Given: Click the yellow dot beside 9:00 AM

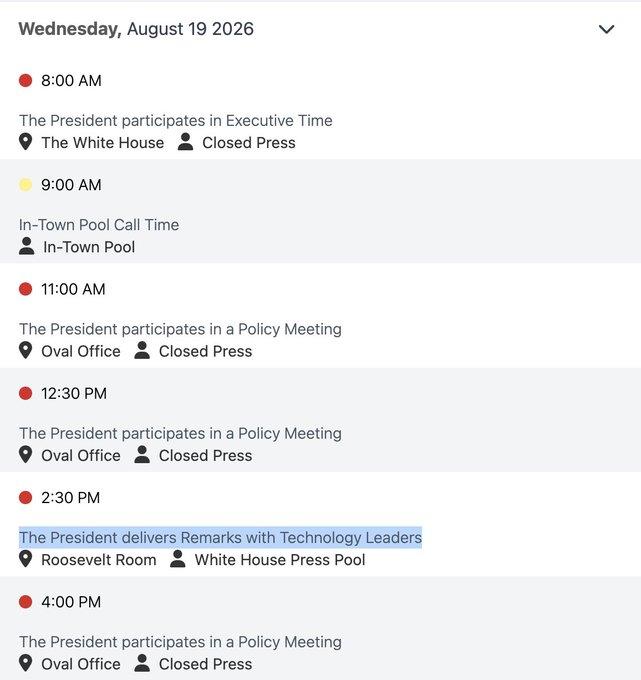Looking at the screenshot, I should point(26,185).
